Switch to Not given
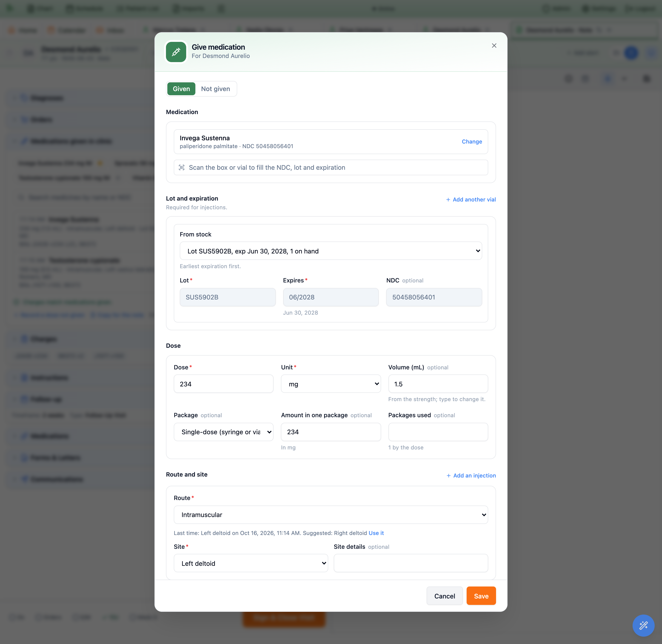Image resolution: width=662 pixels, height=644 pixels. pyautogui.click(x=215, y=89)
